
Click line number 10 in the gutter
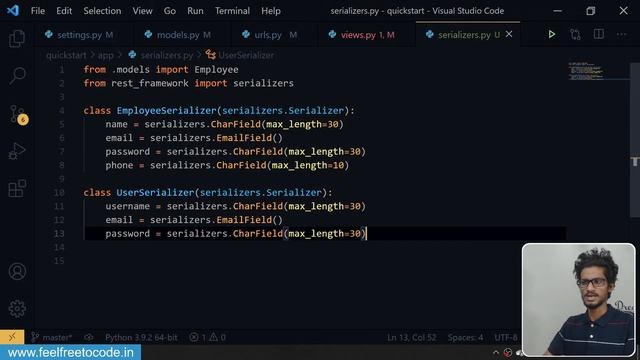click(x=59, y=193)
